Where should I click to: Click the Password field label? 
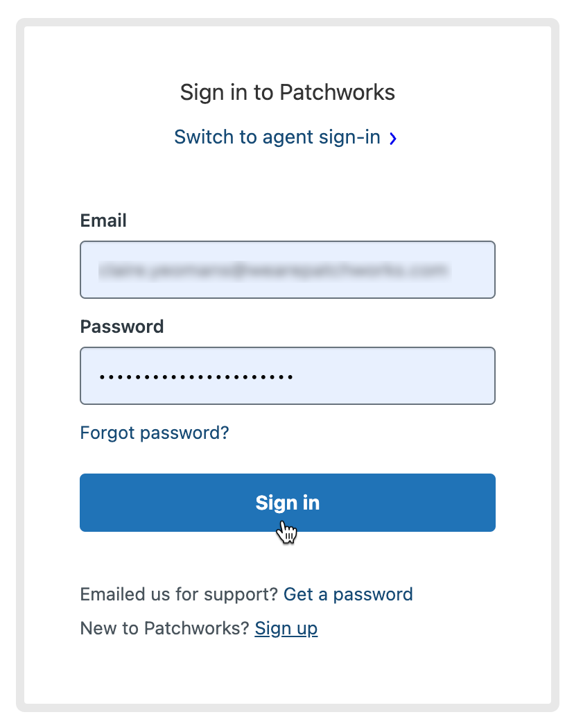point(122,327)
